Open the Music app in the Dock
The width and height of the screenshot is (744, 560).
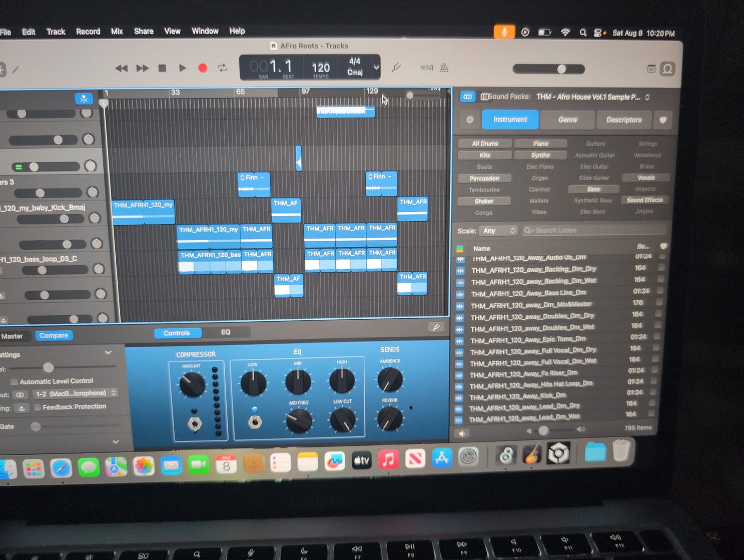tap(388, 459)
